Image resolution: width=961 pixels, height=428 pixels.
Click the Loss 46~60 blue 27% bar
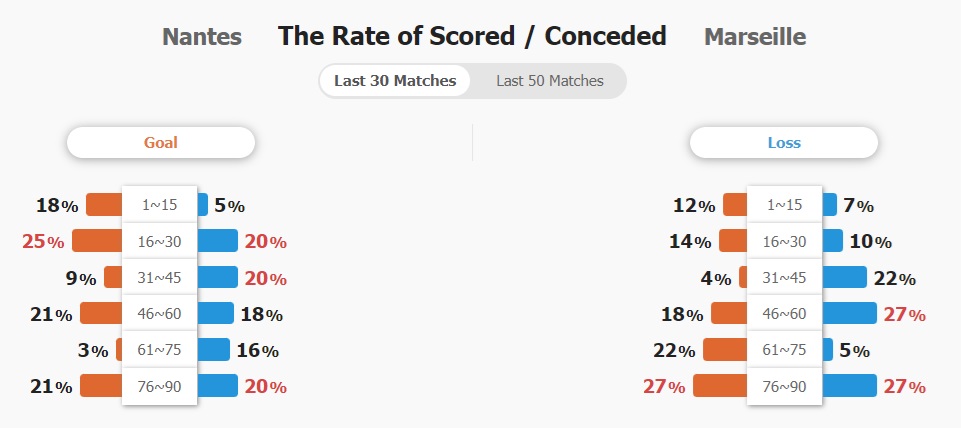[x=849, y=313]
